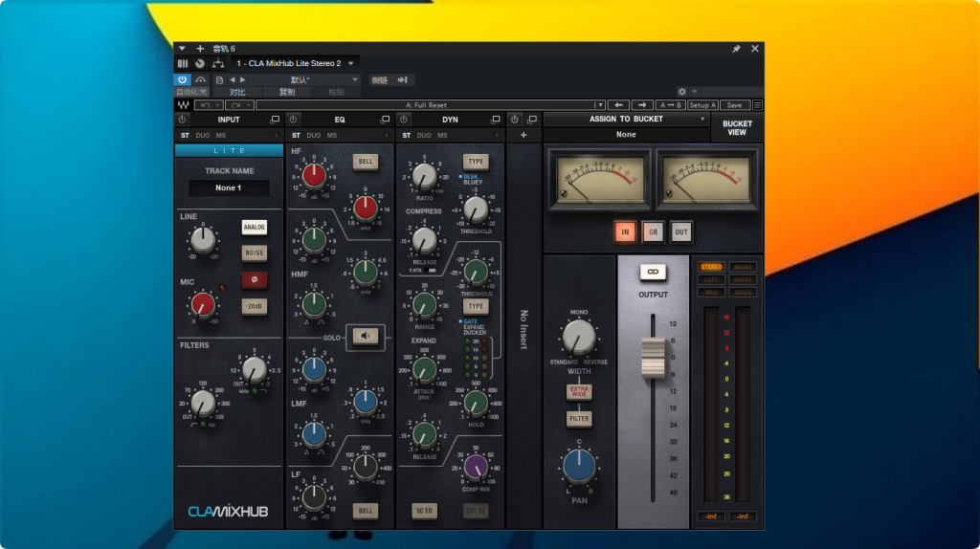This screenshot has width=980, height=549.
Task: Show GR on the VU meters
Action: 653,232
